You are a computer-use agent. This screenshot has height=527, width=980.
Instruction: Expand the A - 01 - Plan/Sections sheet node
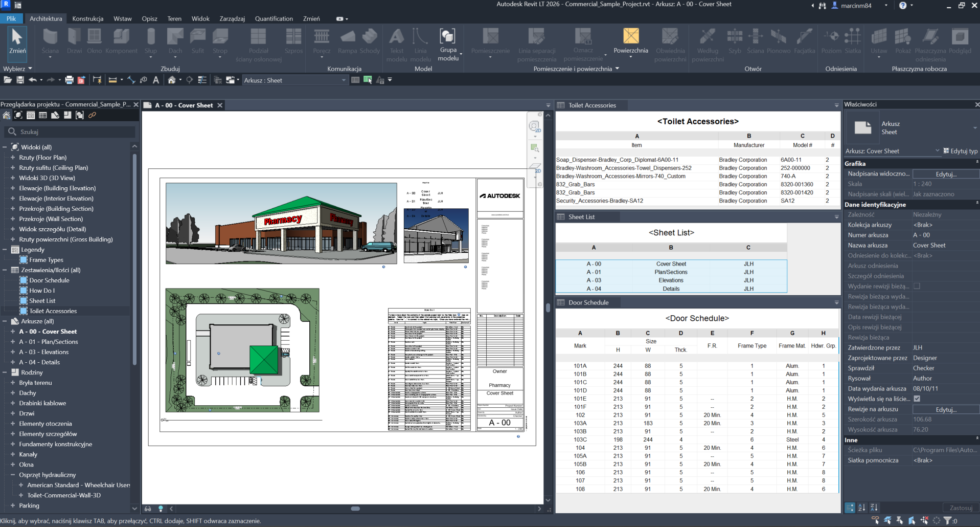[x=13, y=342]
